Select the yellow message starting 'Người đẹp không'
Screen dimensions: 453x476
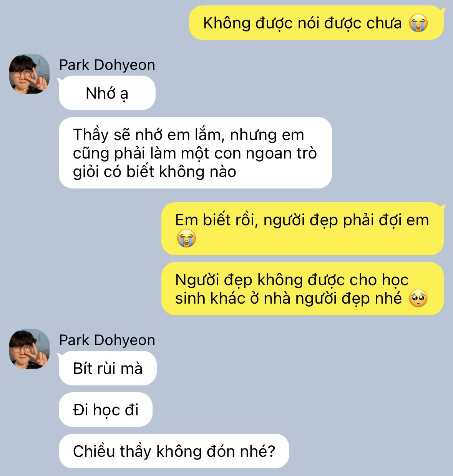tap(303, 289)
